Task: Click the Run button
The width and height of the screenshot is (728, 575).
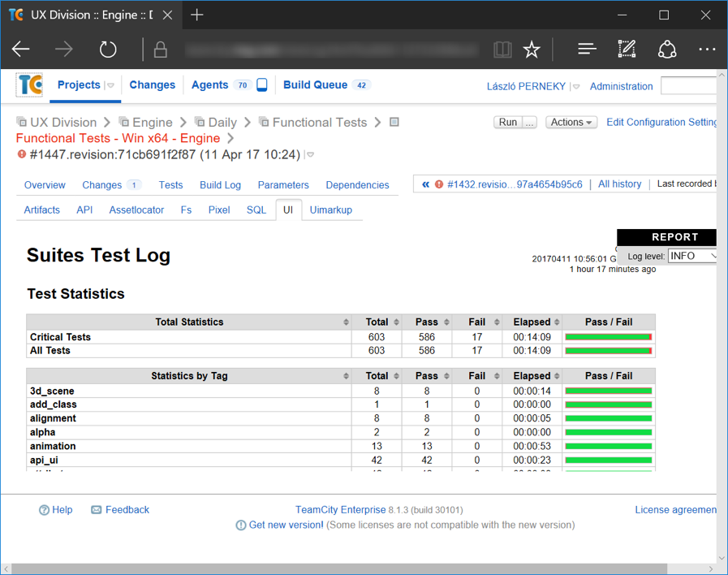Action: click(508, 122)
